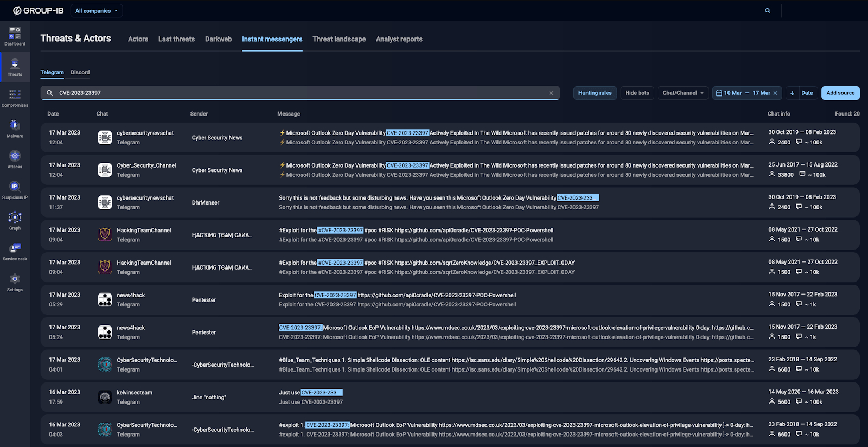Click the kelvinsecteam chat avatar

coord(105,397)
